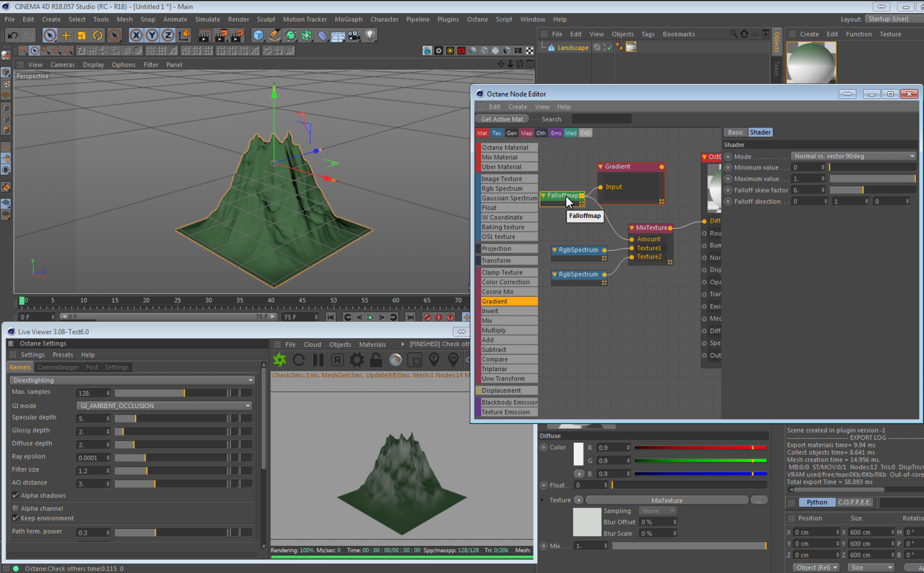Click the Get Active Mat button

click(x=501, y=119)
